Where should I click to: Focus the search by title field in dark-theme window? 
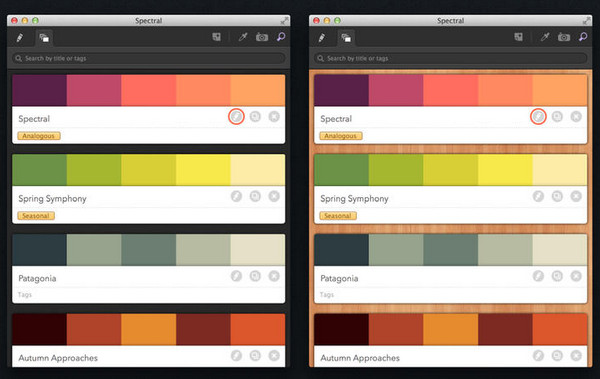148,58
